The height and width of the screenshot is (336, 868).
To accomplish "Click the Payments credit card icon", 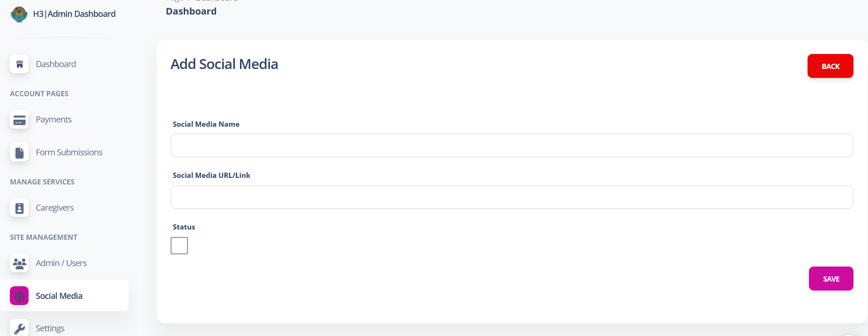I will click(x=19, y=120).
